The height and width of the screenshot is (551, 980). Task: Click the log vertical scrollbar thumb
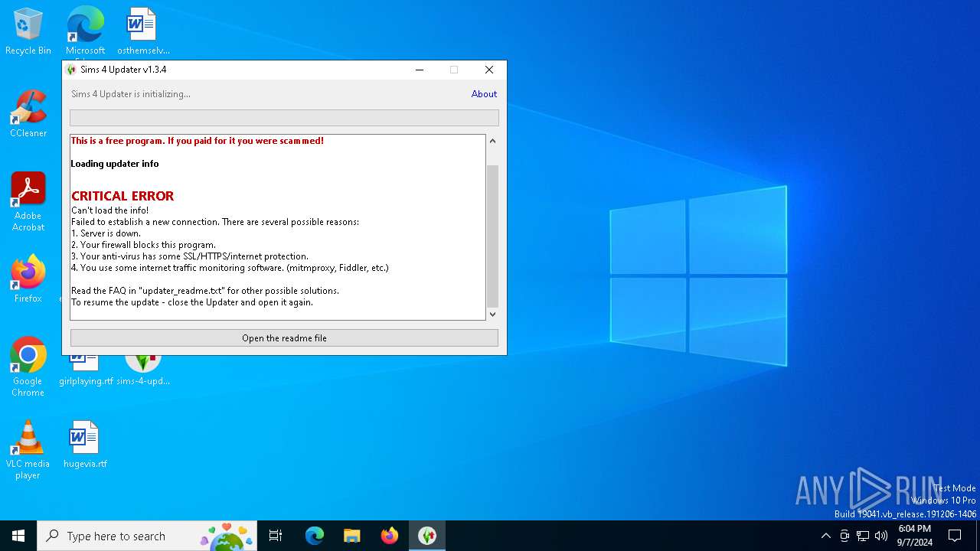492,235
